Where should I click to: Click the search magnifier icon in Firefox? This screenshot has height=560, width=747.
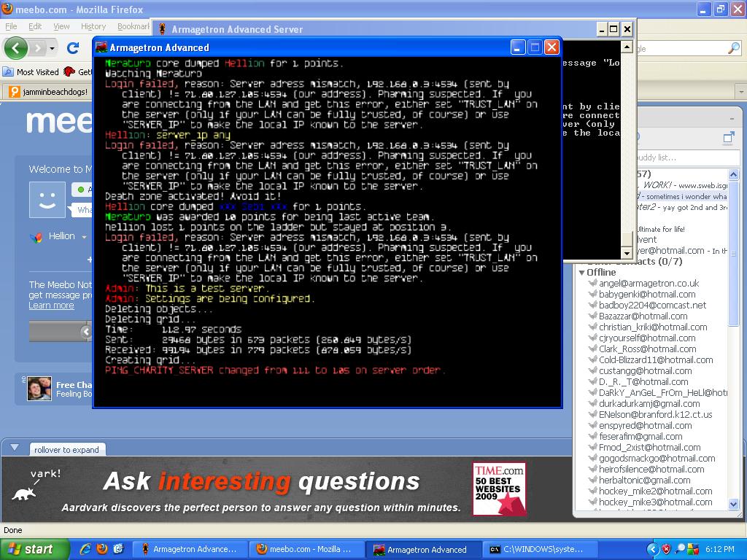click(x=733, y=48)
